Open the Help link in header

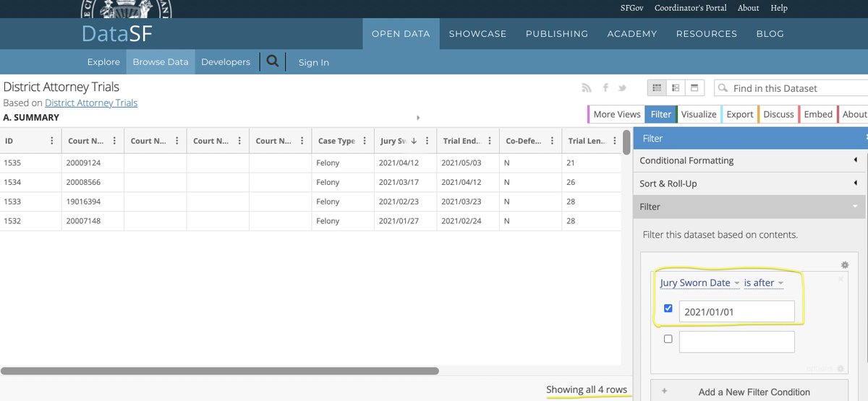pos(779,8)
